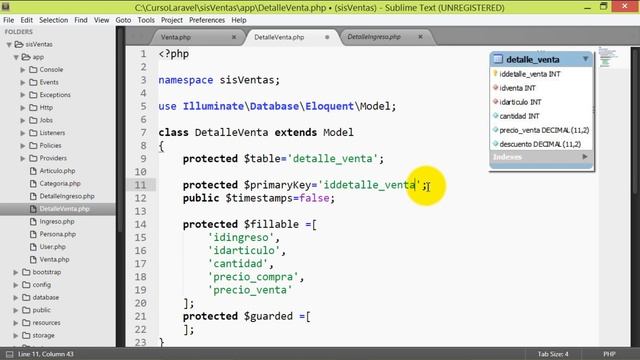Open the View menu
The height and width of the screenshot is (360, 640).
coord(101,20)
